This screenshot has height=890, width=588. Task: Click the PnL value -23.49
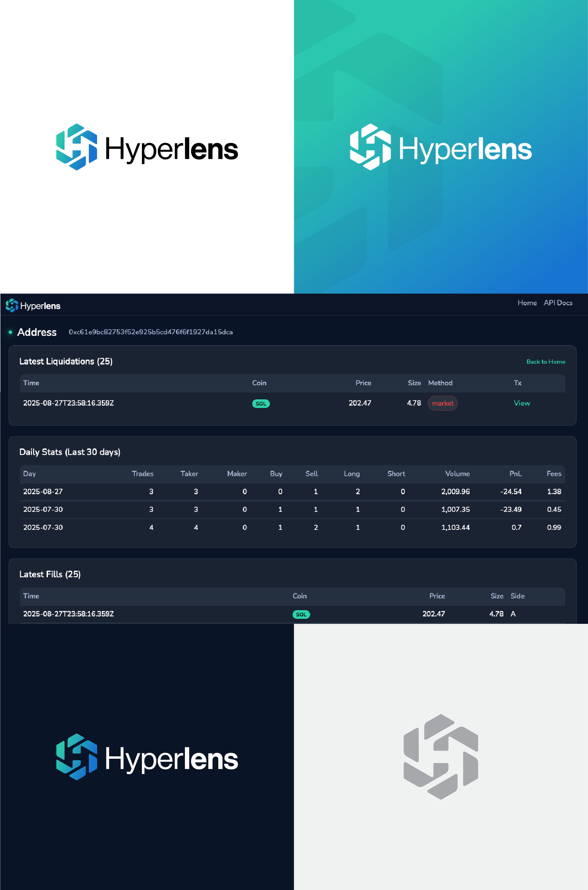pyautogui.click(x=511, y=509)
